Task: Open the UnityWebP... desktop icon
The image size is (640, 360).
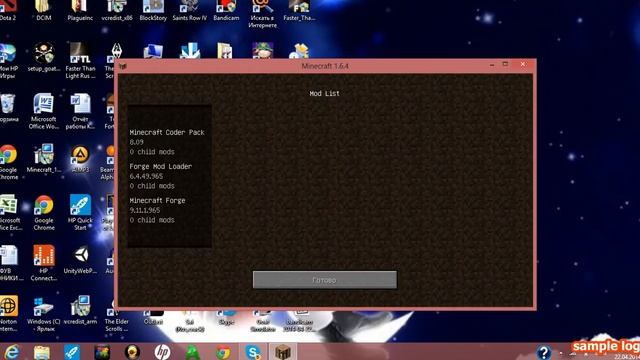Action: (80, 260)
